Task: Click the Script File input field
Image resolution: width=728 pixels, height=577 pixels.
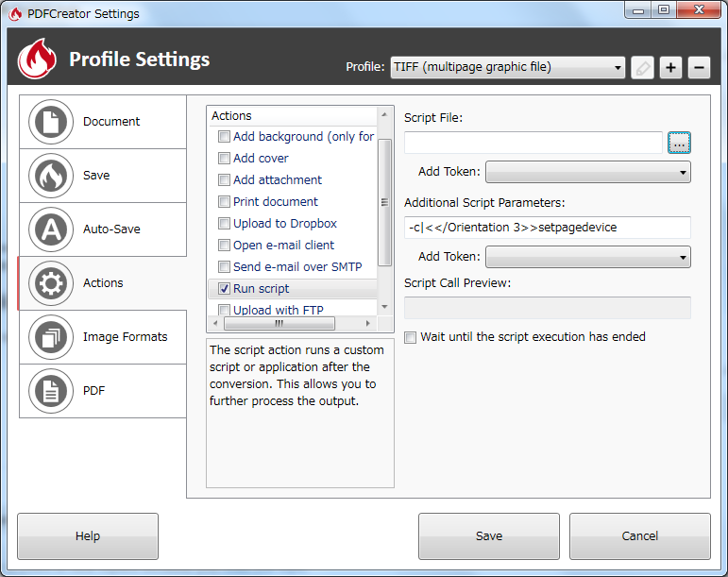Action: click(533, 143)
